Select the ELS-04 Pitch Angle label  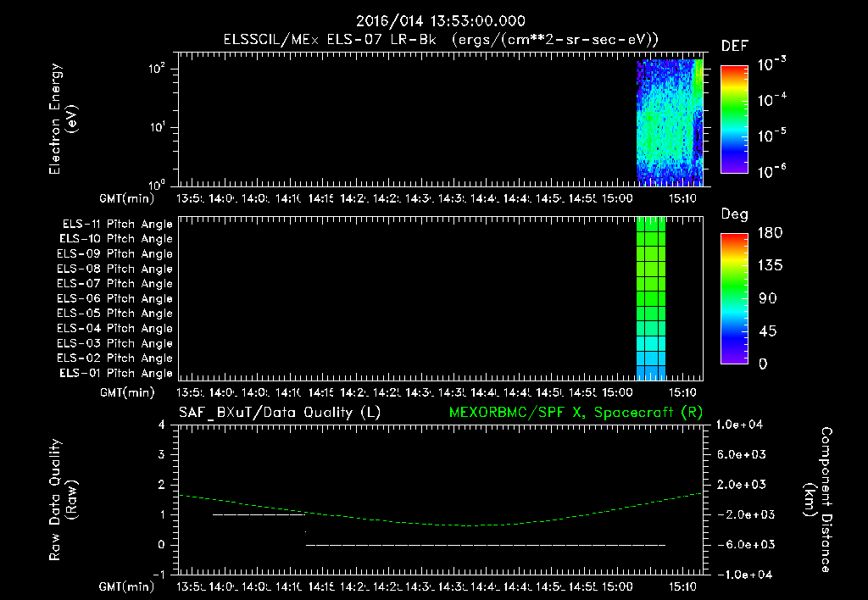point(115,328)
